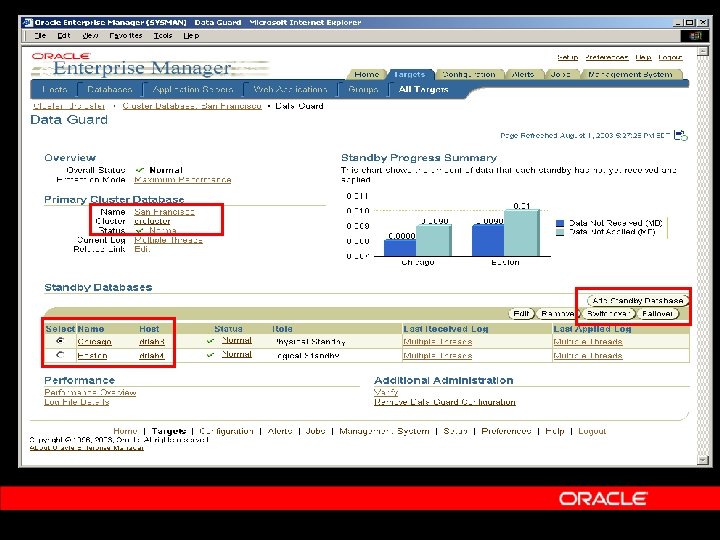Click the Internet Explorer logo icon in menu bar
Viewport: 720px width, 540px height.
pos(696,36)
